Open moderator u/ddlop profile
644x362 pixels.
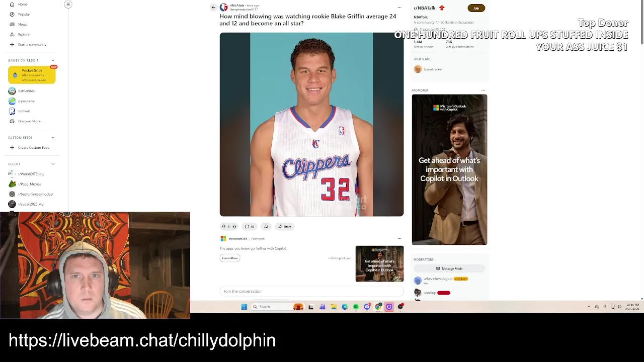430,293
